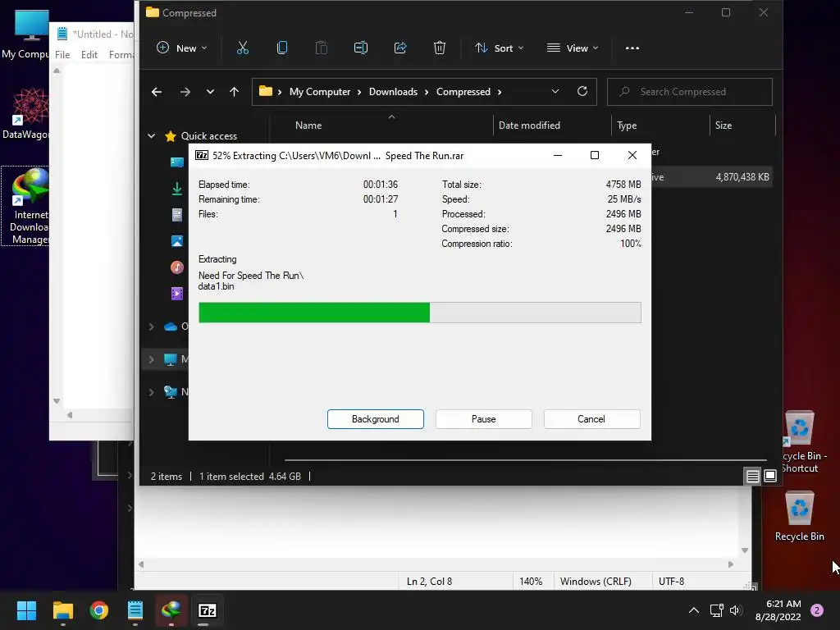
Task: Refresh the Compressed folder view
Action: [582, 92]
